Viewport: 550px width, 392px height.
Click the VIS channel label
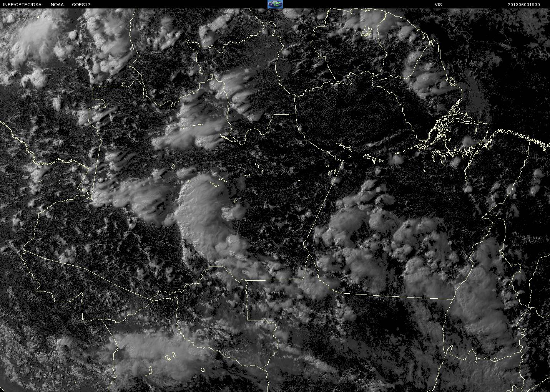[x=438, y=5]
